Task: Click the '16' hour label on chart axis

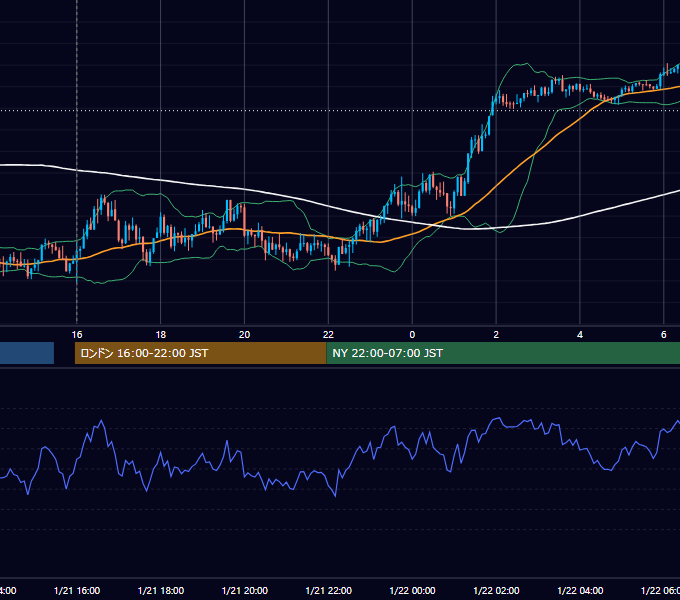Action: coord(77,335)
